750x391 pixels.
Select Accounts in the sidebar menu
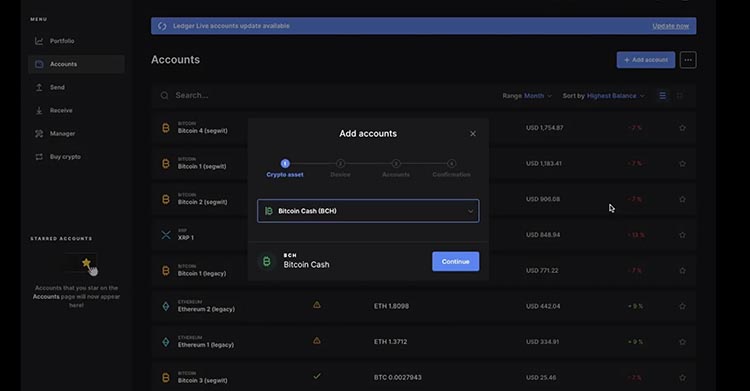[x=77, y=64]
